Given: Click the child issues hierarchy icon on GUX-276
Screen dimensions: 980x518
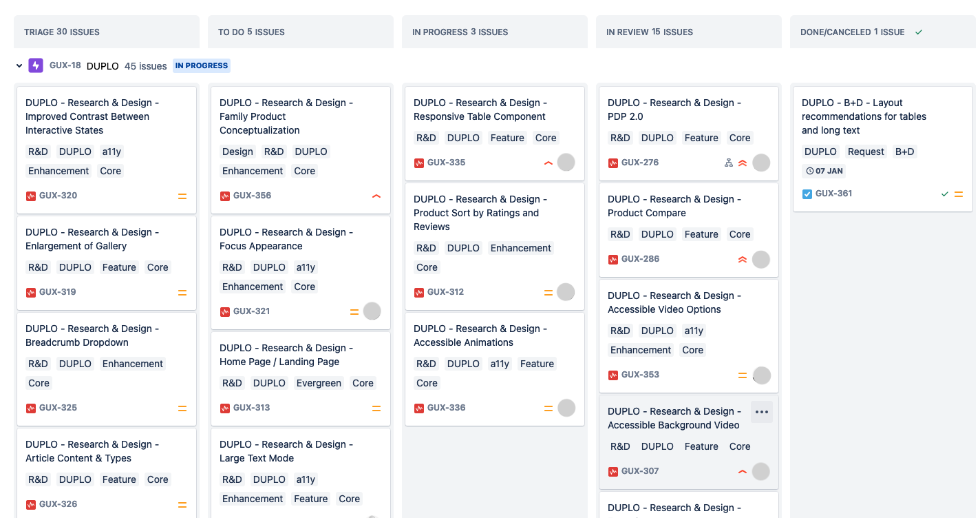Looking at the screenshot, I should tap(729, 163).
